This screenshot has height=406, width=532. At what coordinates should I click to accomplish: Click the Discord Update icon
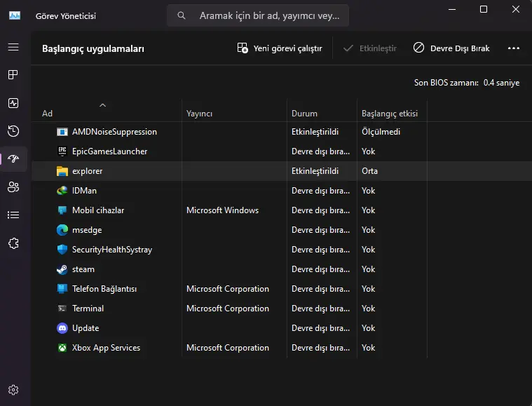click(62, 328)
